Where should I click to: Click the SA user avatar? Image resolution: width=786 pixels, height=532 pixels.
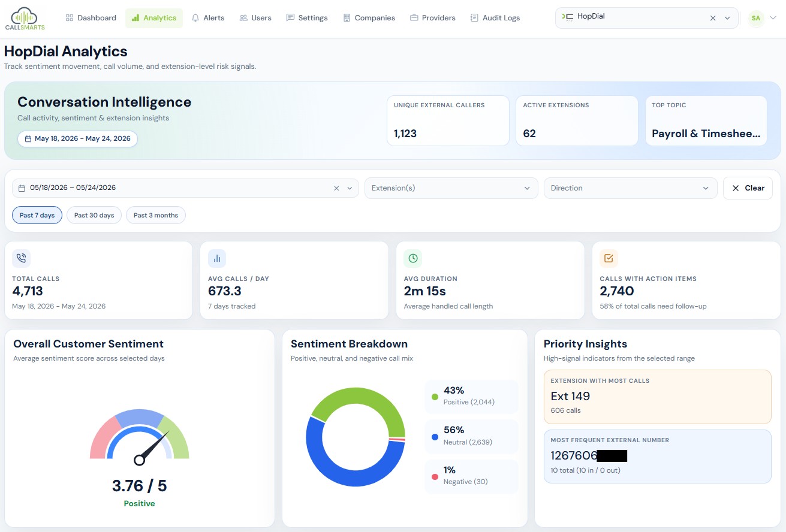pos(755,18)
